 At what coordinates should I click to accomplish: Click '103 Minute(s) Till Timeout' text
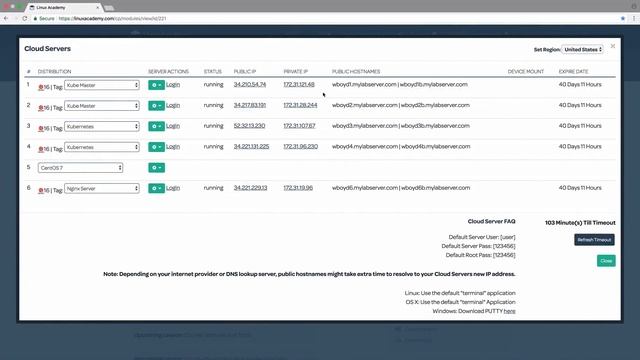pyautogui.click(x=580, y=223)
